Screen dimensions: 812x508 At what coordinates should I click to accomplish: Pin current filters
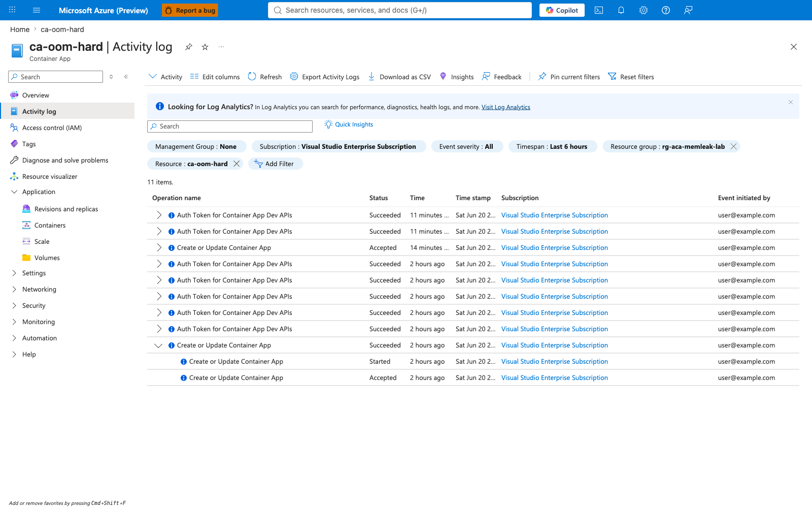point(569,77)
